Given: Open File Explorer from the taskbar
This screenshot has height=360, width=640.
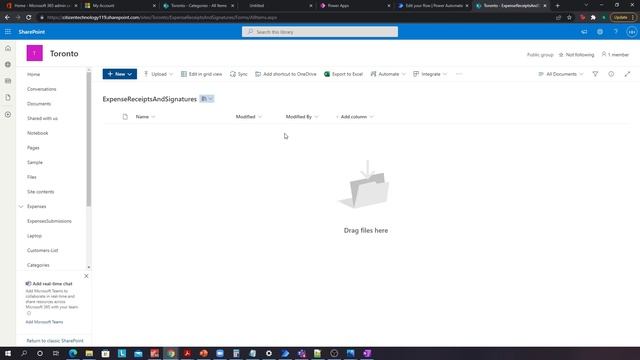Looking at the screenshot, I should (89, 353).
